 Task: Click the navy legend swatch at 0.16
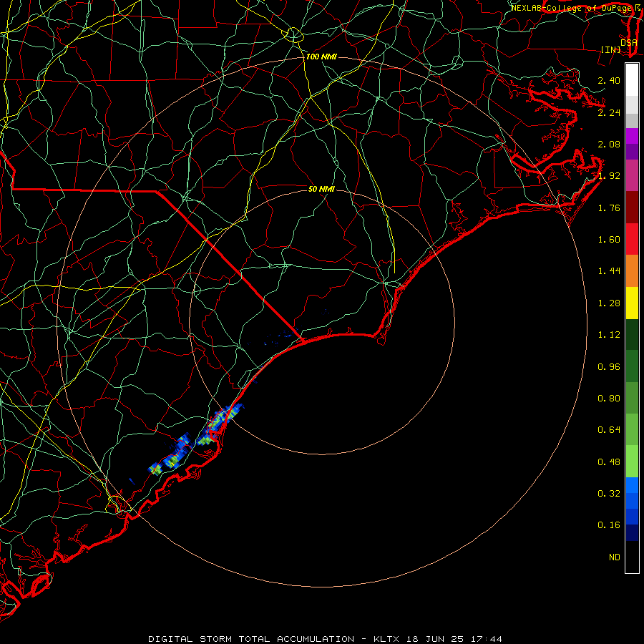(632, 532)
